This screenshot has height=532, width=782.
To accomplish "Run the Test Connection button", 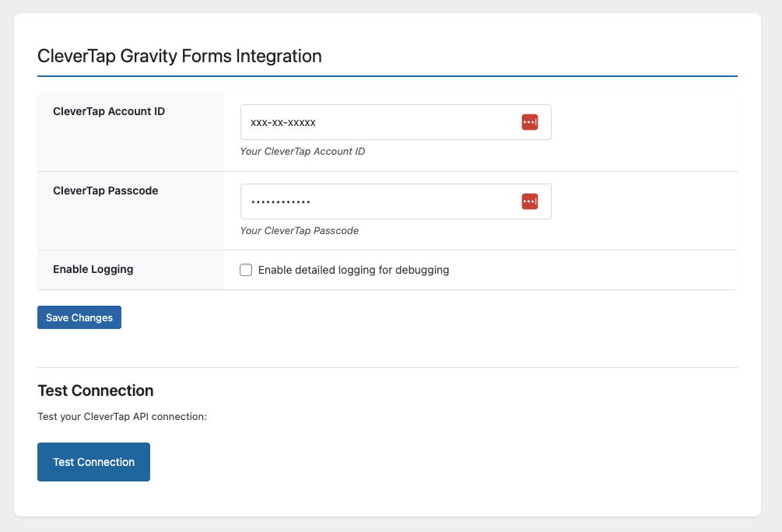I will 93,462.
